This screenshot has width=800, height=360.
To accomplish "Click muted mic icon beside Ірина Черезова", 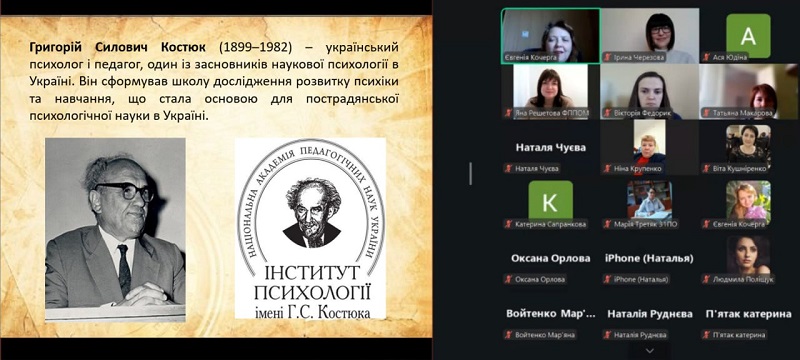I will click(x=608, y=58).
